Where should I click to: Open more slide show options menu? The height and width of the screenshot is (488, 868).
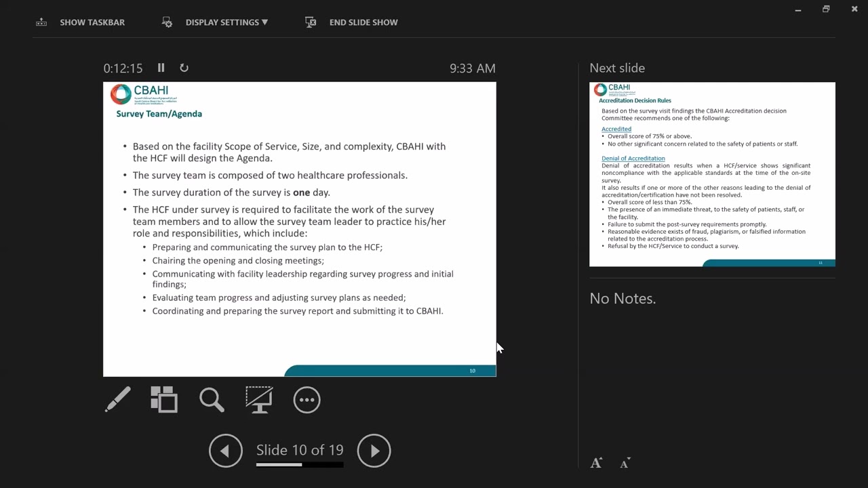point(307,400)
